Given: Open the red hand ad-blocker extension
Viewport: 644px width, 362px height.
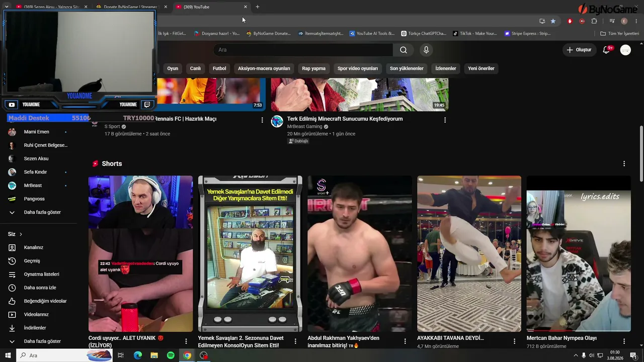Looking at the screenshot, I should pos(570,21).
